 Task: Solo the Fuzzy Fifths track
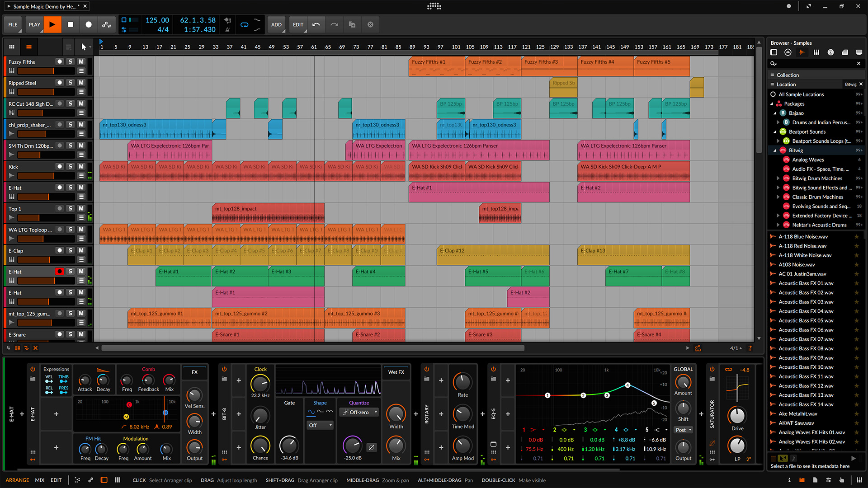70,62
